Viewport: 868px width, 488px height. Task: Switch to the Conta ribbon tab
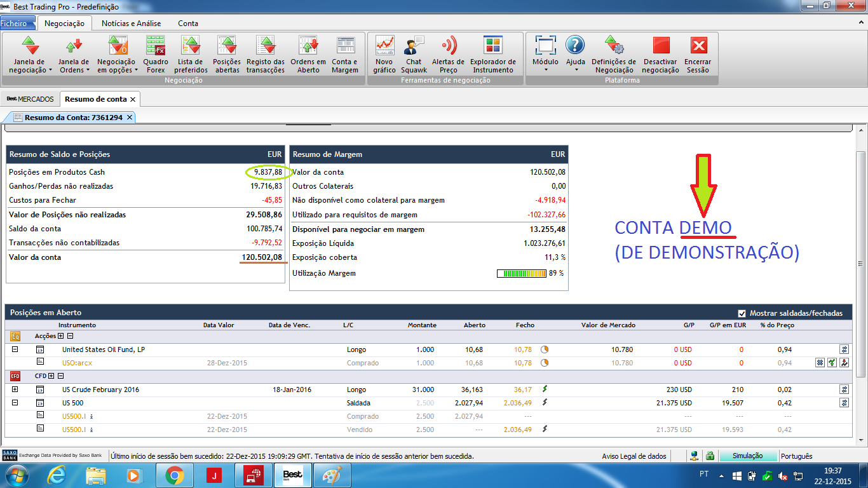(188, 24)
